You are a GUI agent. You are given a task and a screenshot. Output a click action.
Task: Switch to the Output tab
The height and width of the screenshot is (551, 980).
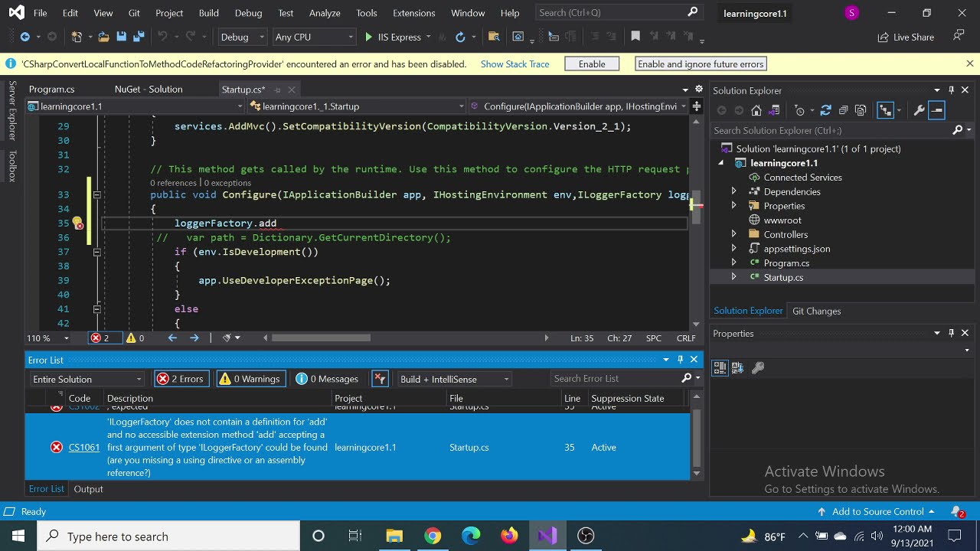(x=88, y=489)
